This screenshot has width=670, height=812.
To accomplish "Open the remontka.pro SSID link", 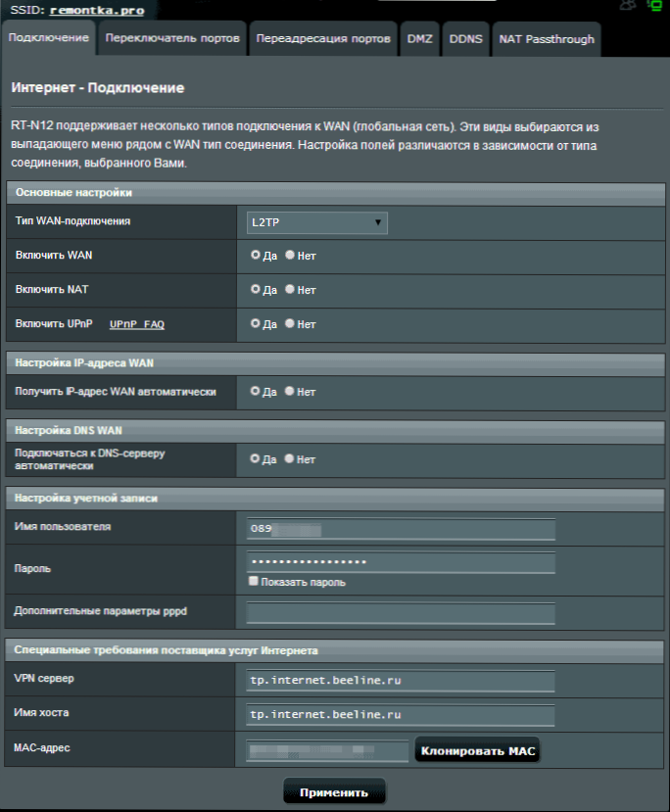I will (x=97, y=11).
